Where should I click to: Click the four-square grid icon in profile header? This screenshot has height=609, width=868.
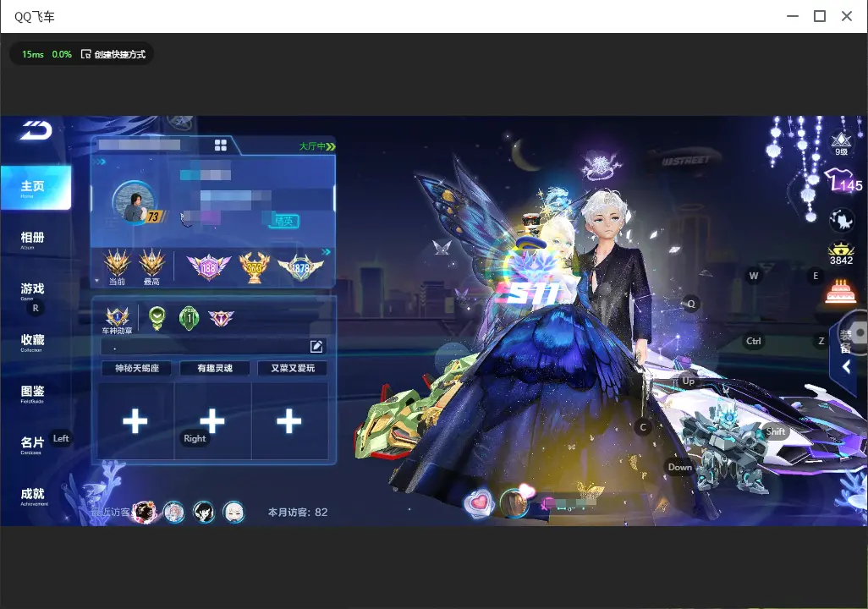point(220,145)
